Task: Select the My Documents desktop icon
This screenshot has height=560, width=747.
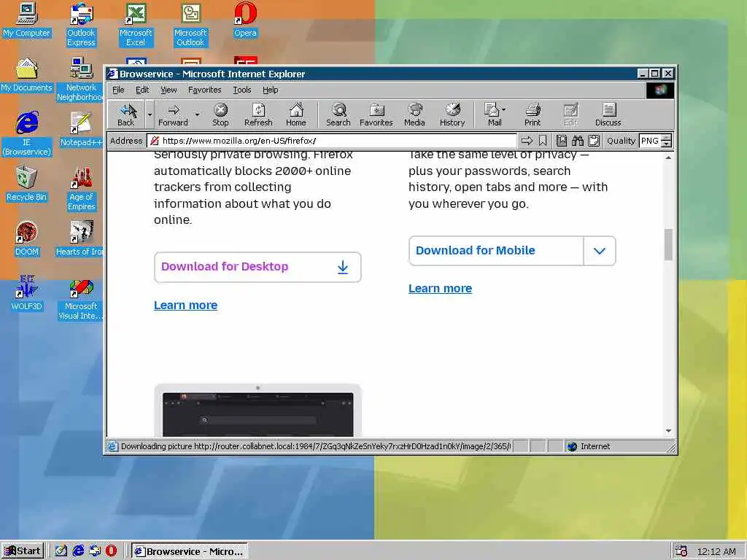Action: coord(27,75)
